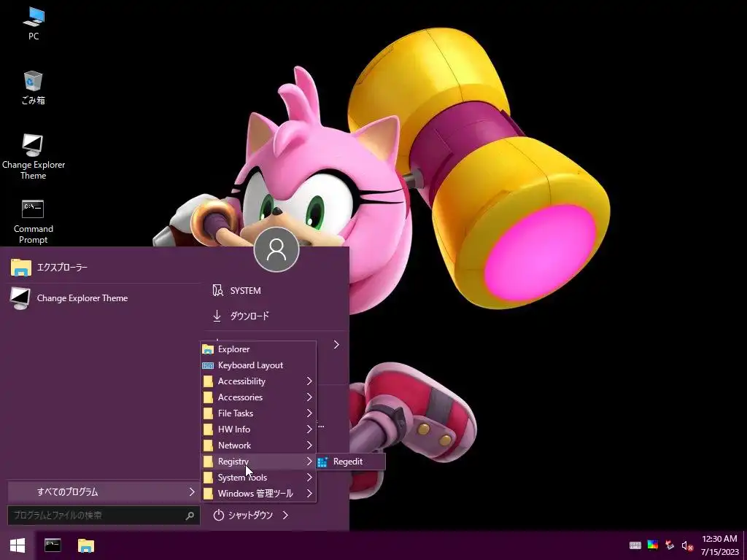
Task: Expand the File Tasks submenu arrow
Action: (x=309, y=413)
